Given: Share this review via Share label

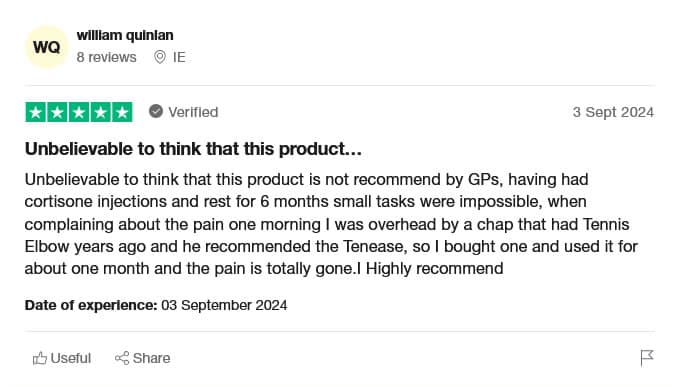Looking at the screenshot, I should [151, 358].
